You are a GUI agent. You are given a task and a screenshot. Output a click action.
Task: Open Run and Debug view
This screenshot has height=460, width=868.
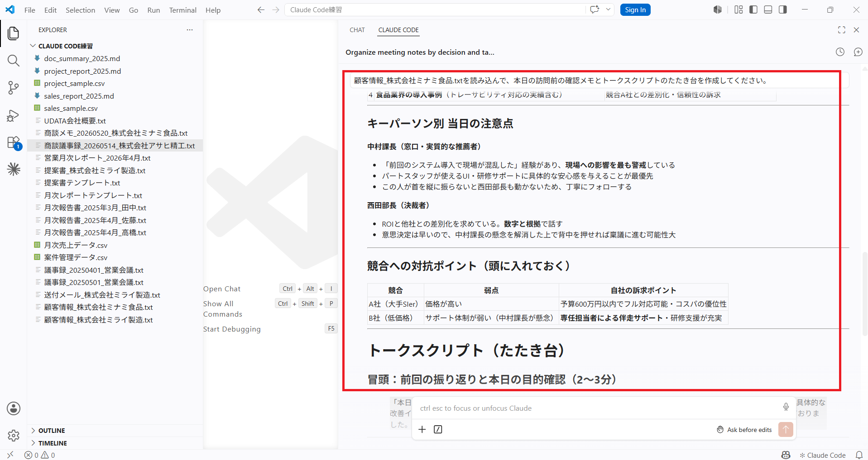coord(14,115)
